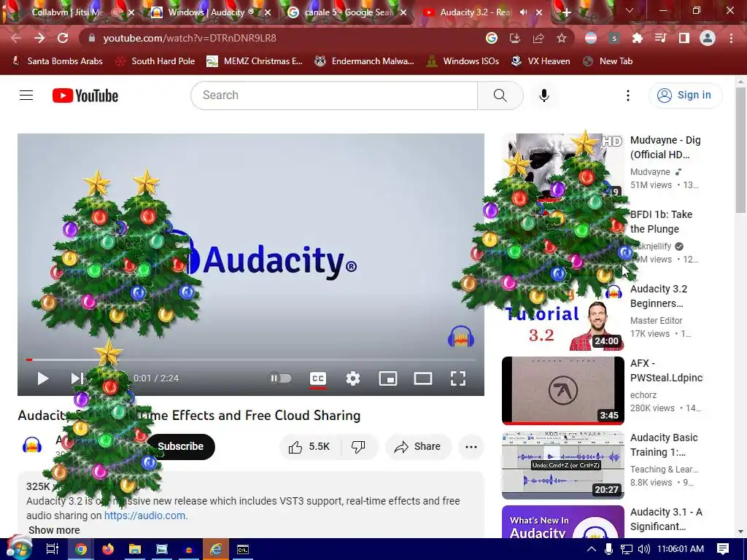Toggle Chrome side panel
This screenshot has height=560, width=747.
coord(684,38)
